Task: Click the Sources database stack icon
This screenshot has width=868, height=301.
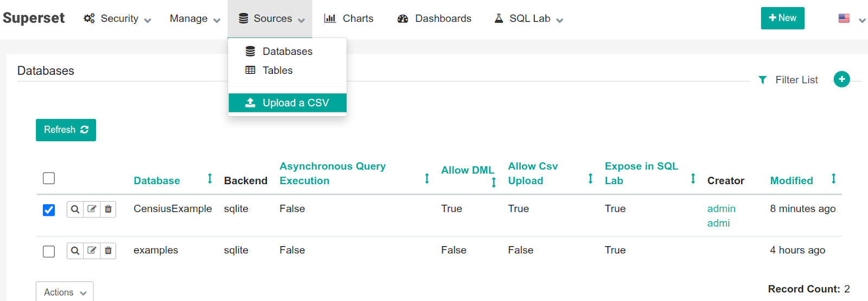Action: coord(244,18)
